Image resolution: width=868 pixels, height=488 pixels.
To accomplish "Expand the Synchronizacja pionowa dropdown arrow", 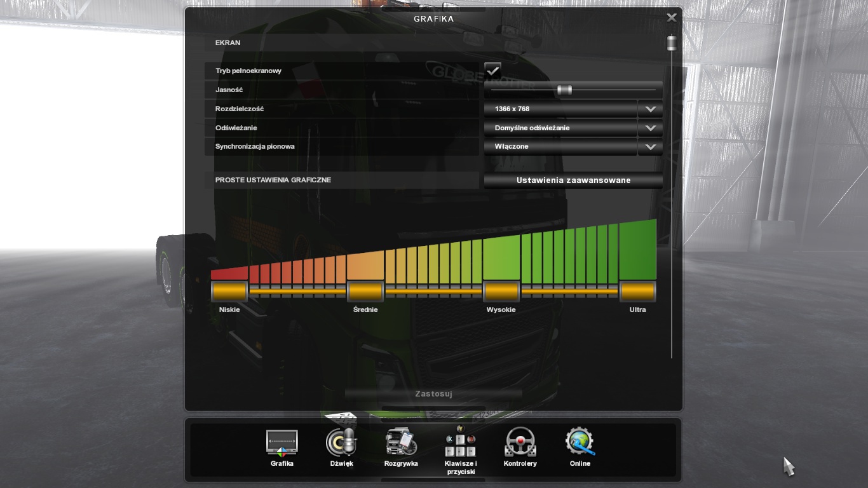I will click(650, 147).
